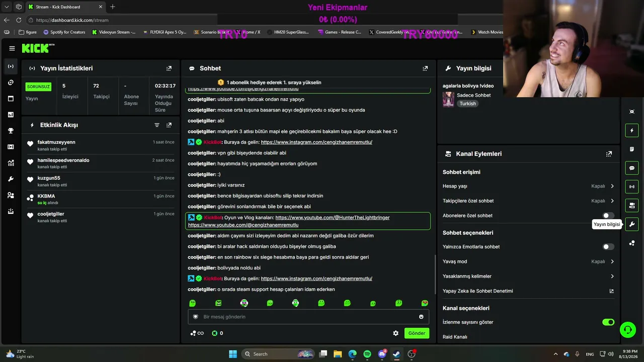Open the FLYDIGI Apex 5 bookmark

[165, 32]
